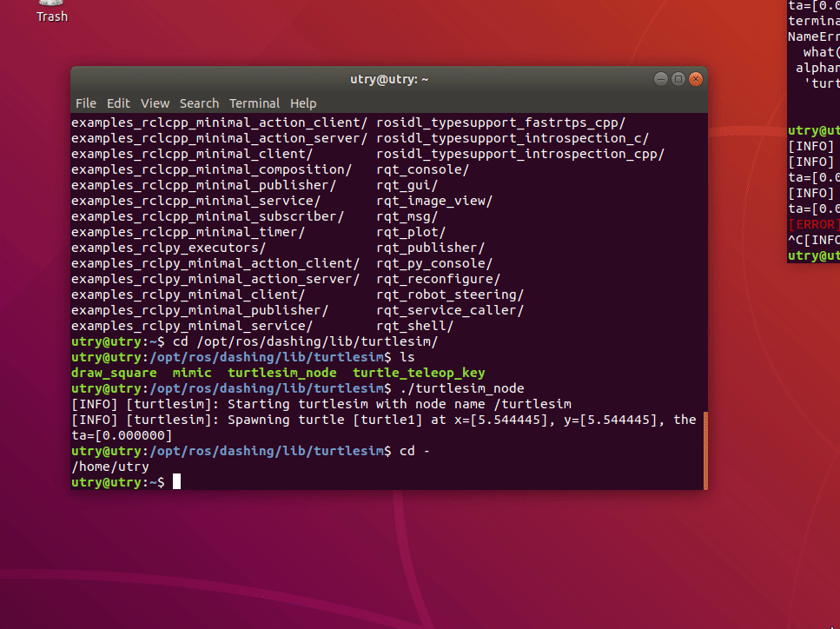Click the cursor at the final prompt
The width and height of the screenshot is (840, 629).
pyautogui.click(x=177, y=481)
